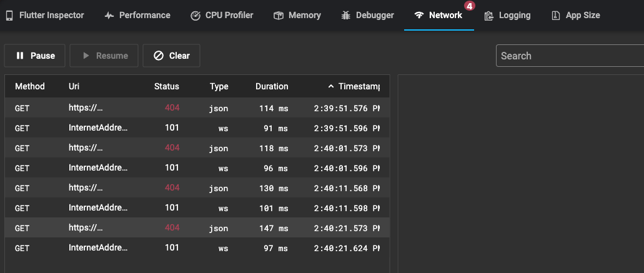Click the CPU Profiler gauge icon
This screenshot has height=273, width=644.
pyautogui.click(x=196, y=16)
